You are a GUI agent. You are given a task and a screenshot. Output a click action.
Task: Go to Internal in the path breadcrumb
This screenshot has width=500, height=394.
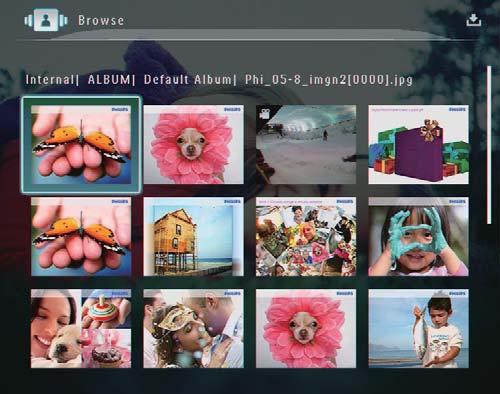[x=50, y=80]
